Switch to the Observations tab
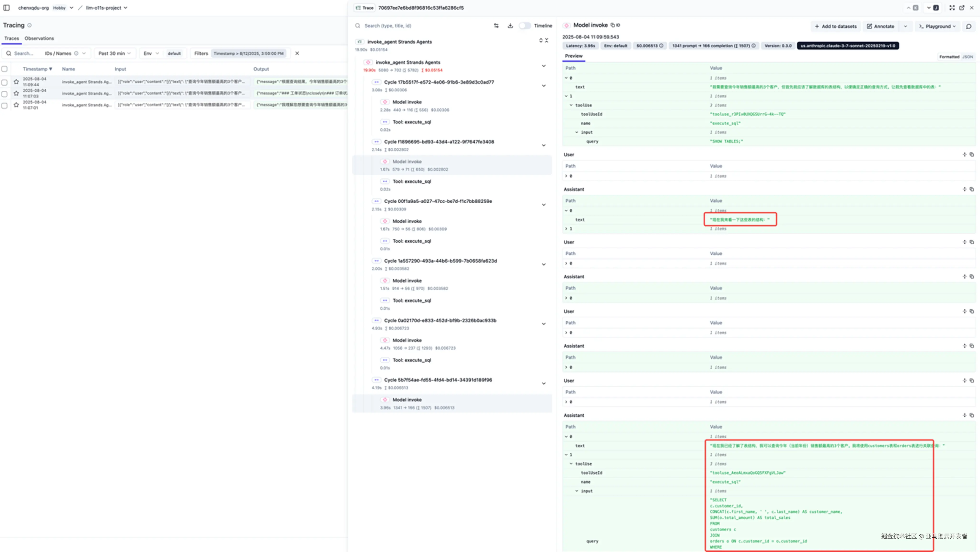980x552 pixels. click(x=39, y=38)
